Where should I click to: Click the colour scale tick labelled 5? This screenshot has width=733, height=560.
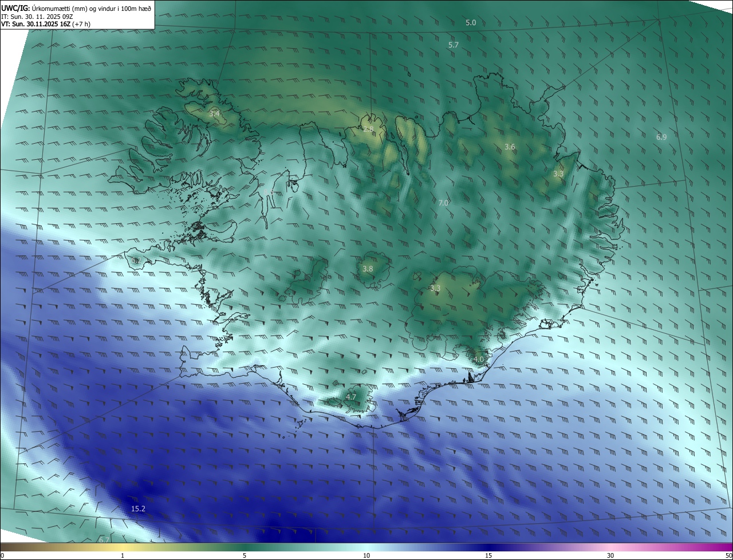245,555
